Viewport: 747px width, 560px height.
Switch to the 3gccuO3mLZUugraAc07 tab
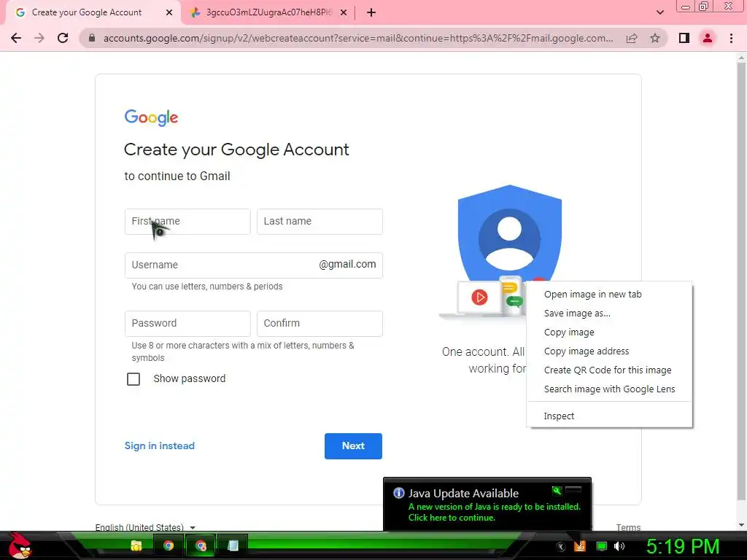[268, 13]
